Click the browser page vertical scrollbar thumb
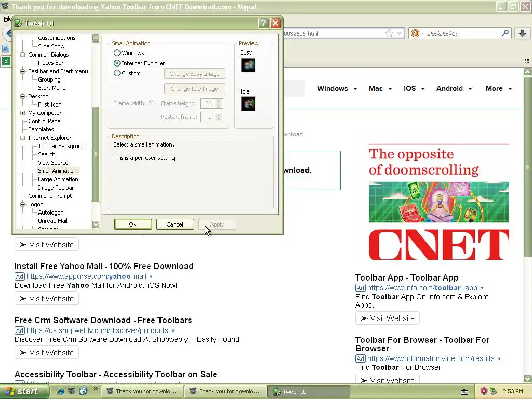Screen dimensions: 532x399 coord(527,167)
